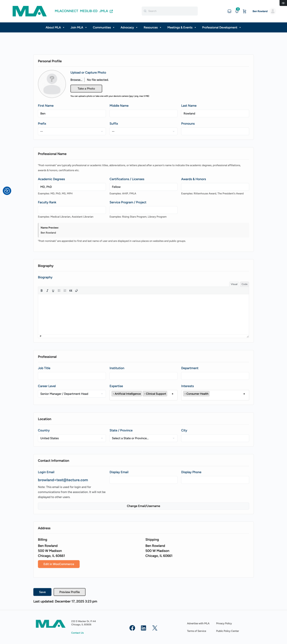287x644 pixels.
Task: Open the inbox messages icon
Action: pos(229,11)
